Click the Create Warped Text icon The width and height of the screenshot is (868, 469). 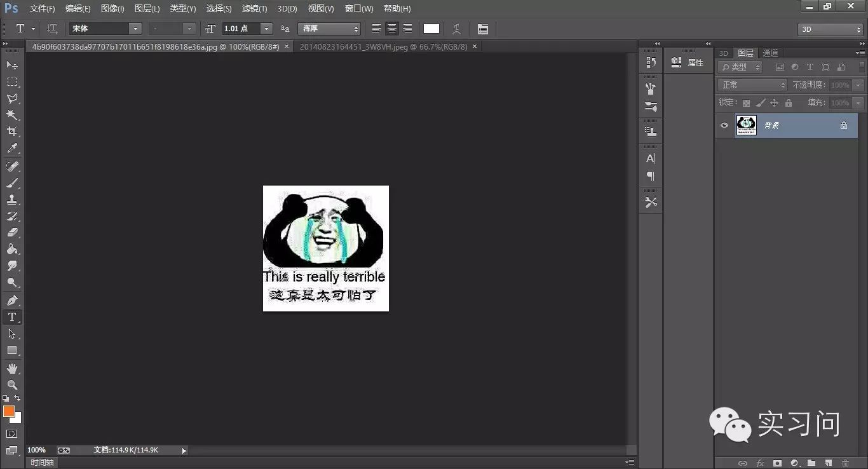(456, 29)
